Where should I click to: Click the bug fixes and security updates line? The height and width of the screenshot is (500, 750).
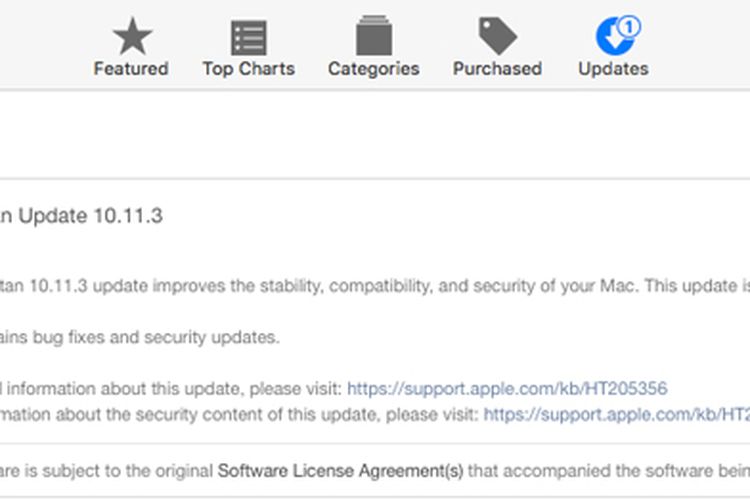140,337
